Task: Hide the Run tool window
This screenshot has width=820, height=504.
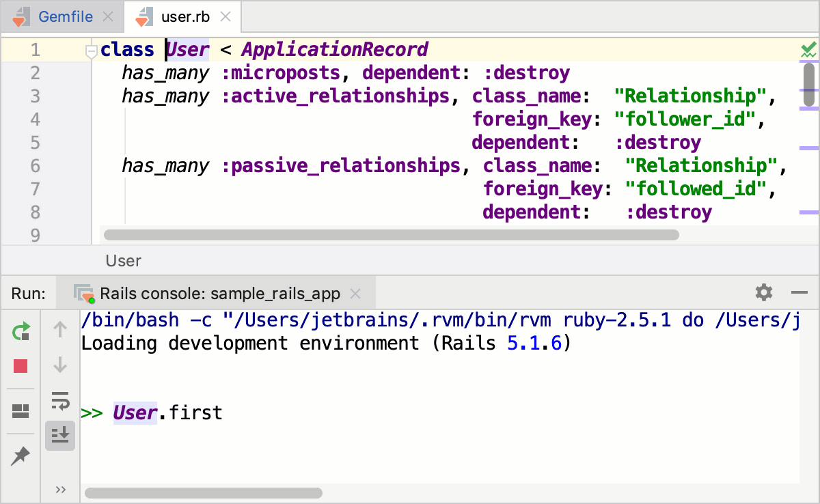Action: coord(799,292)
